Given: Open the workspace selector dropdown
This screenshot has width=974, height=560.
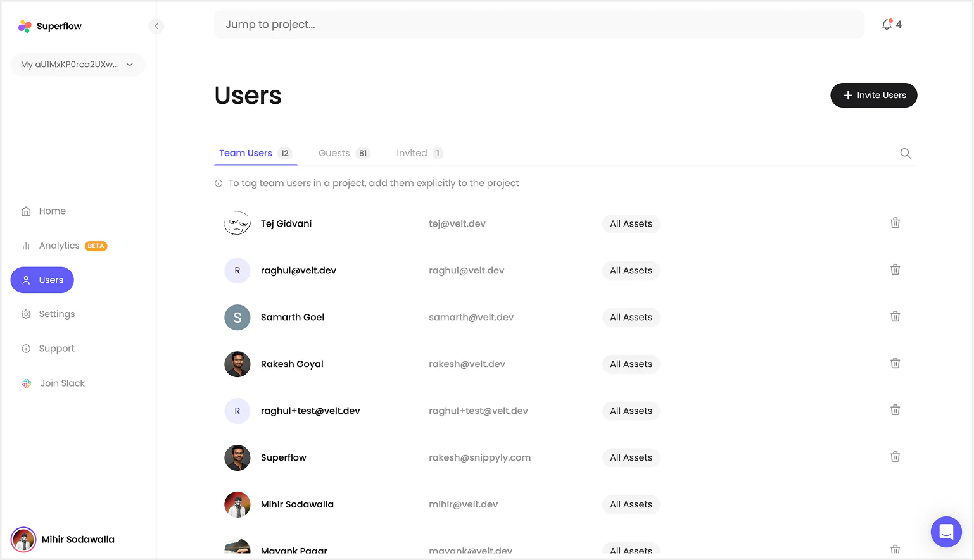Looking at the screenshot, I should [78, 65].
